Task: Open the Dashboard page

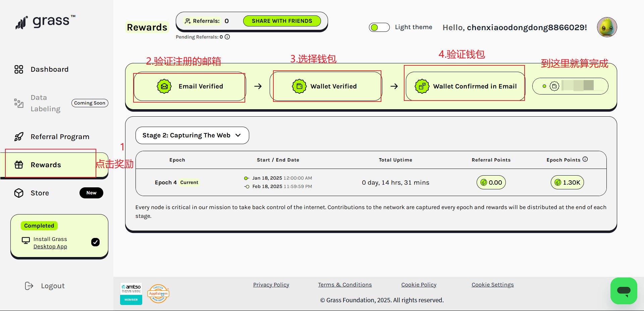Action: pos(49,69)
